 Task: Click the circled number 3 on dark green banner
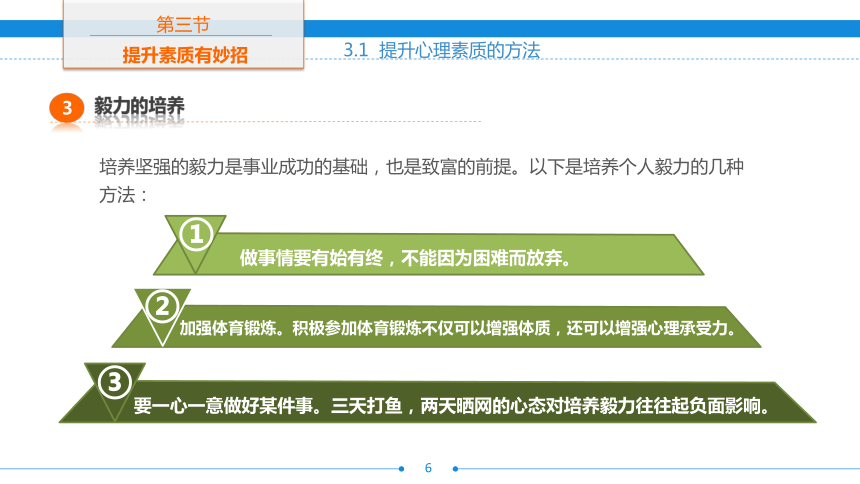click(115, 382)
